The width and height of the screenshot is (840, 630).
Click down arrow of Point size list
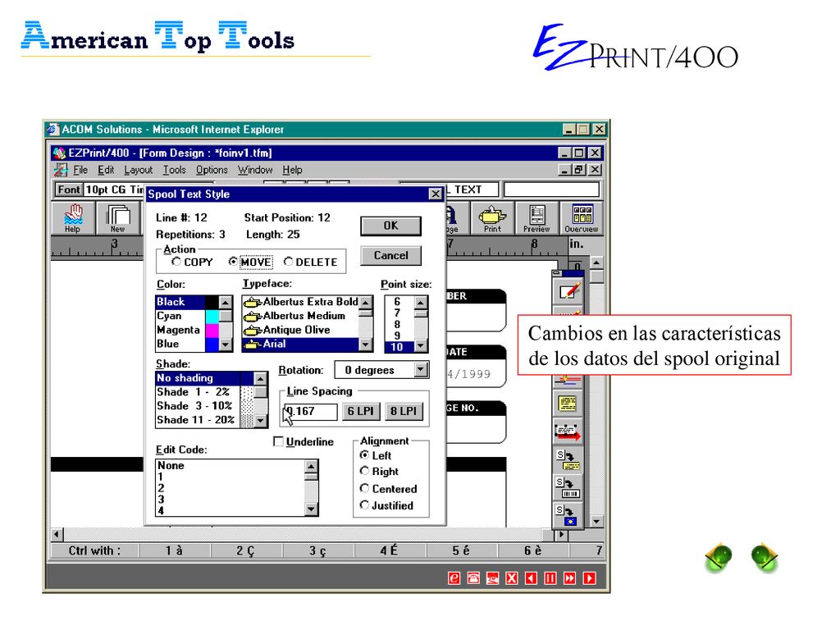421,345
